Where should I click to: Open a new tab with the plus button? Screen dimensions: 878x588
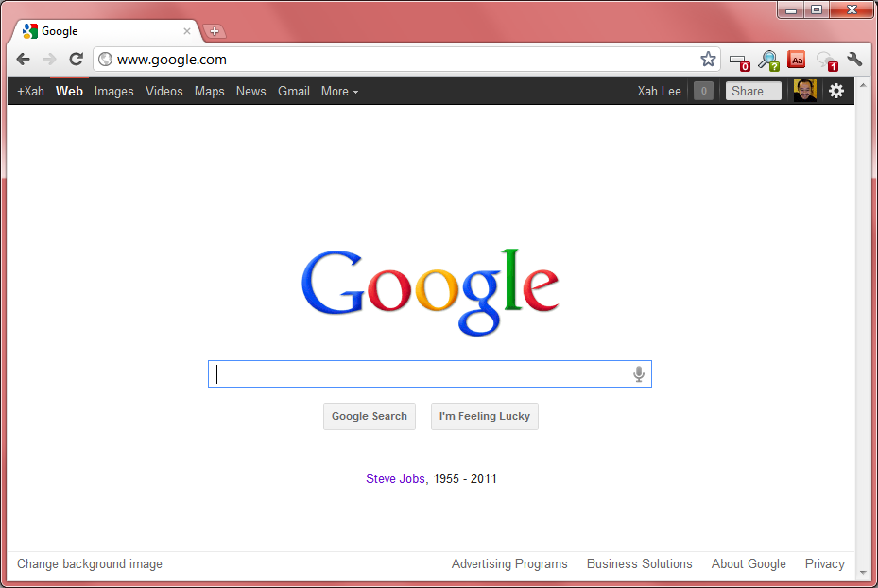pyautogui.click(x=215, y=31)
